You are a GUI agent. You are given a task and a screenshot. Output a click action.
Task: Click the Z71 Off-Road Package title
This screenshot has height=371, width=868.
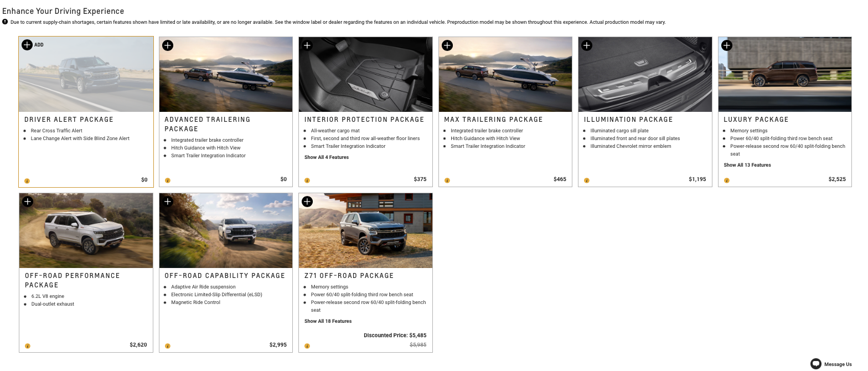(349, 276)
